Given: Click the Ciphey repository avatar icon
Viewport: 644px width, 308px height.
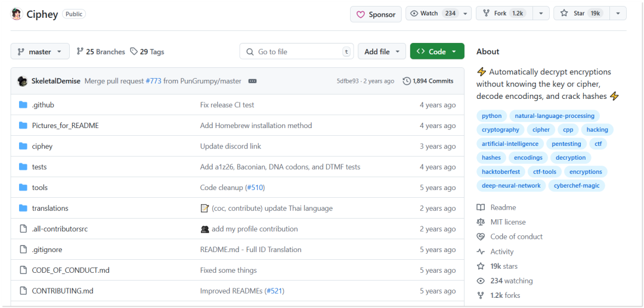Looking at the screenshot, I should coord(17,14).
